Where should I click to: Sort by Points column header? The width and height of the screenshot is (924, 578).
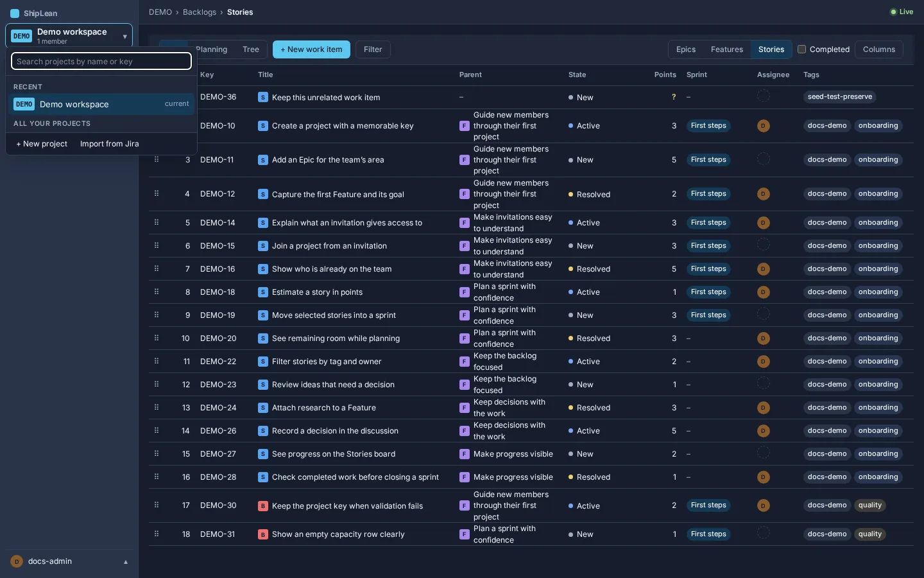pyautogui.click(x=665, y=74)
